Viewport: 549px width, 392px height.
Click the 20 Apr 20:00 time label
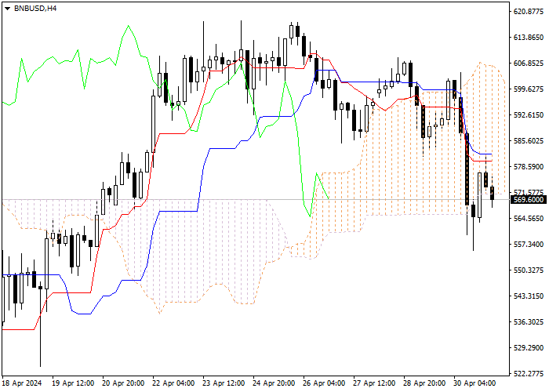click(x=123, y=383)
